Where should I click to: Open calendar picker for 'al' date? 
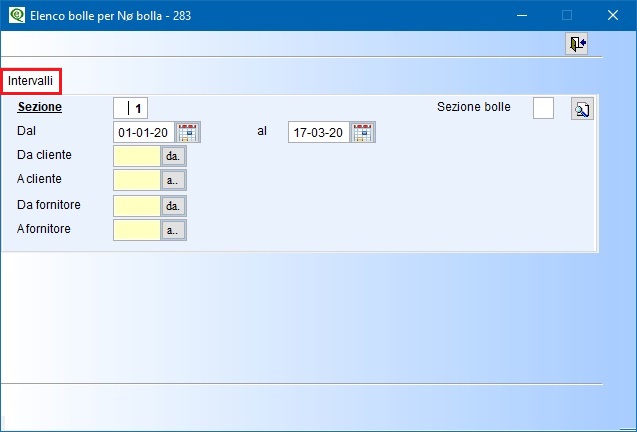362,132
